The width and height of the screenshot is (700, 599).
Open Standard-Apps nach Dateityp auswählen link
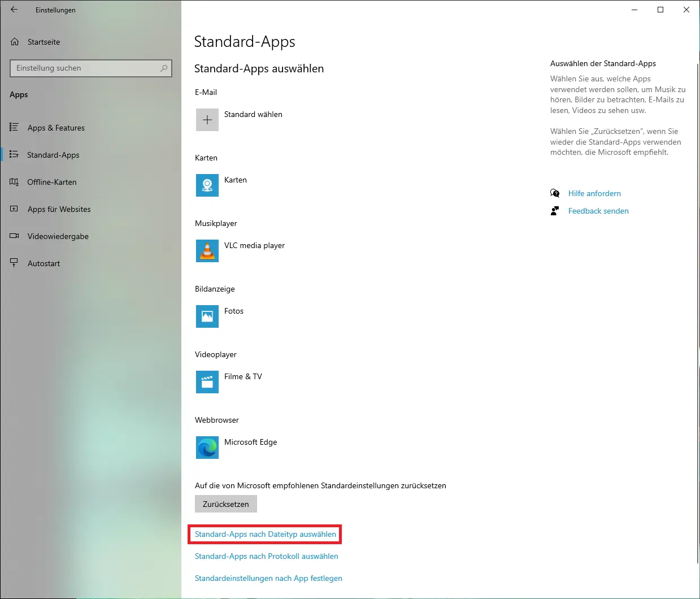point(266,534)
